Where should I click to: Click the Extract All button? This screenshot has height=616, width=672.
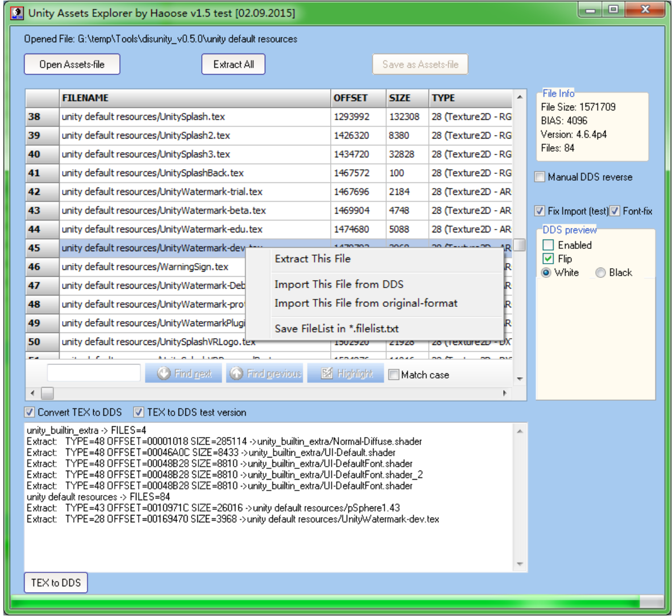coord(234,64)
